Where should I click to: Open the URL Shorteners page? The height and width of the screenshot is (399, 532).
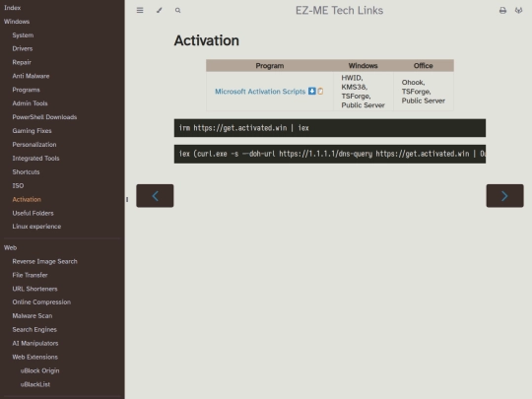pyautogui.click(x=34, y=289)
